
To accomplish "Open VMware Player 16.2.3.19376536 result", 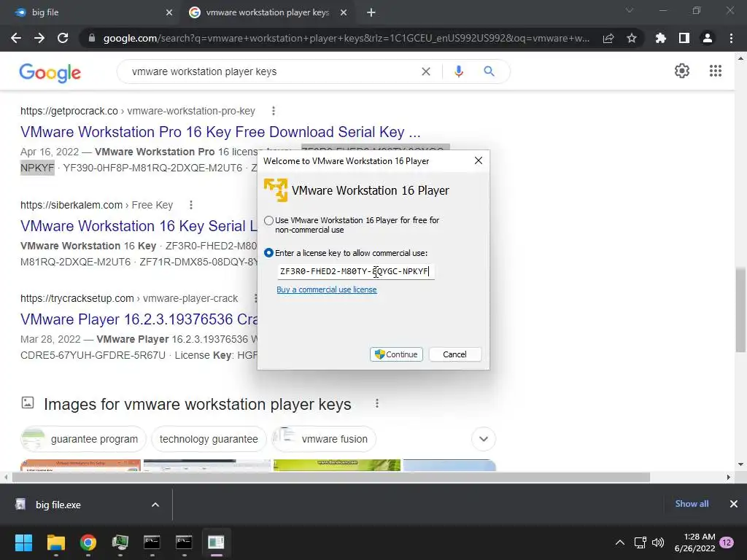I will click(139, 319).
